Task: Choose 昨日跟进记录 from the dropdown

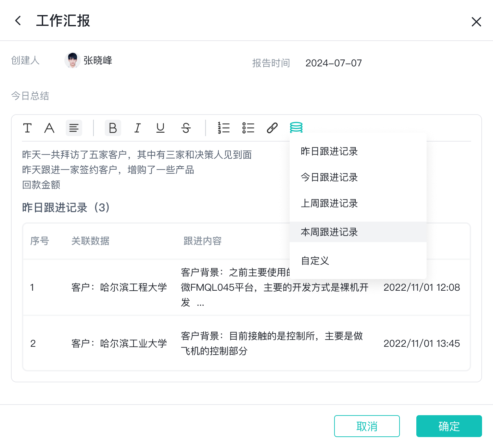Action: 329,151
